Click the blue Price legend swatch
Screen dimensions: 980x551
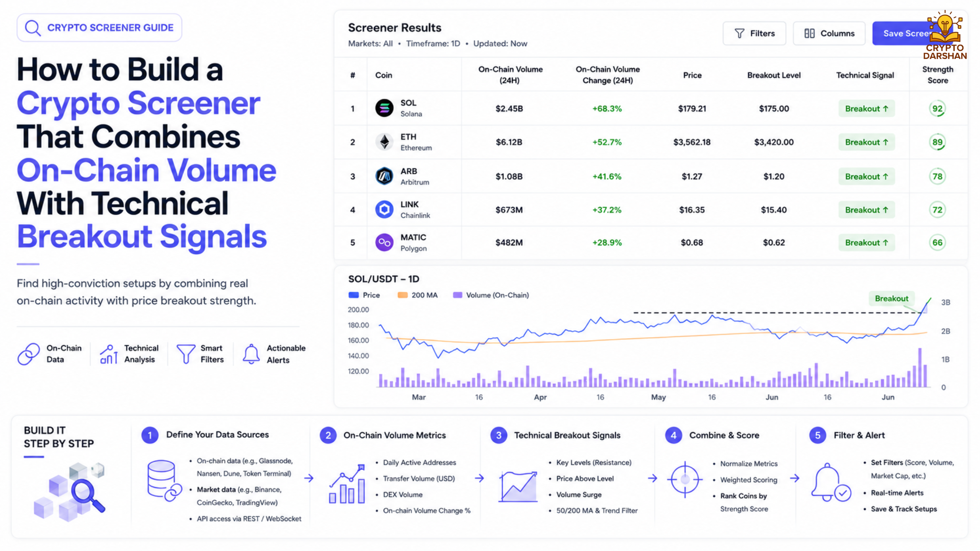[x=353, y=295]
